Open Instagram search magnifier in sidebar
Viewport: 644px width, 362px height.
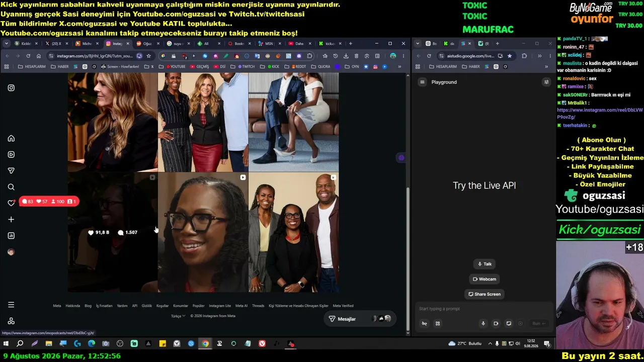11,187
